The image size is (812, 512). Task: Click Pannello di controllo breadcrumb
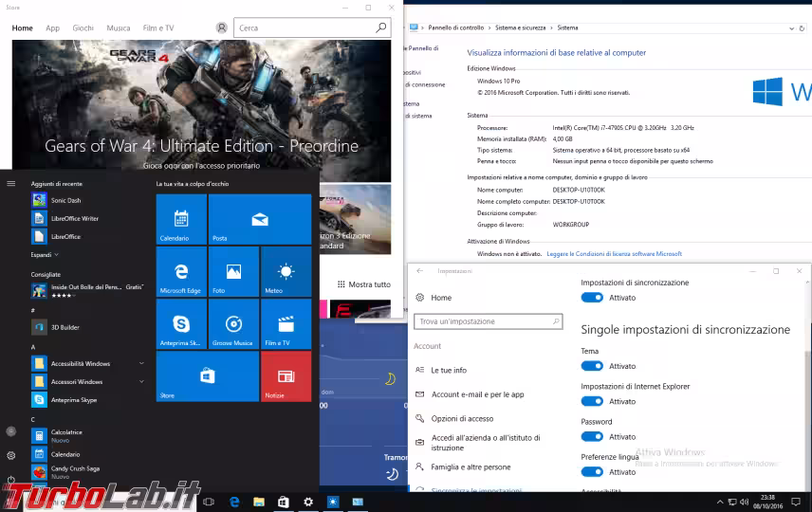455,27
